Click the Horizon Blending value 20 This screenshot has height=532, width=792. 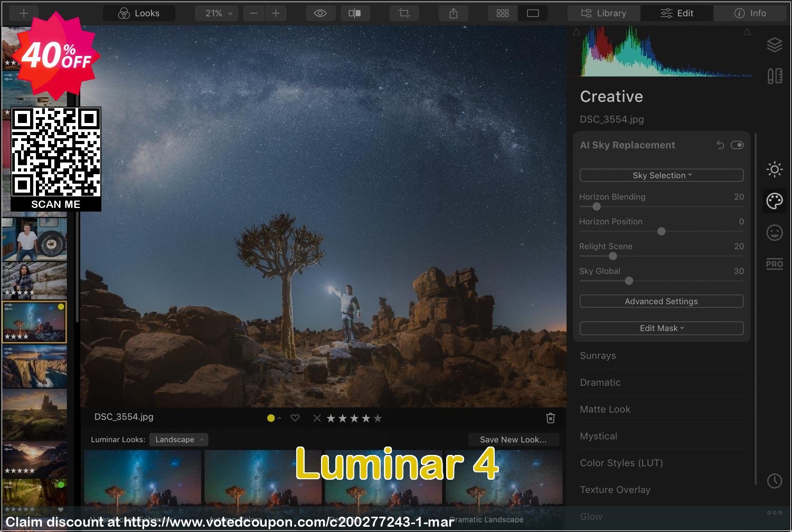pos(739,197)
